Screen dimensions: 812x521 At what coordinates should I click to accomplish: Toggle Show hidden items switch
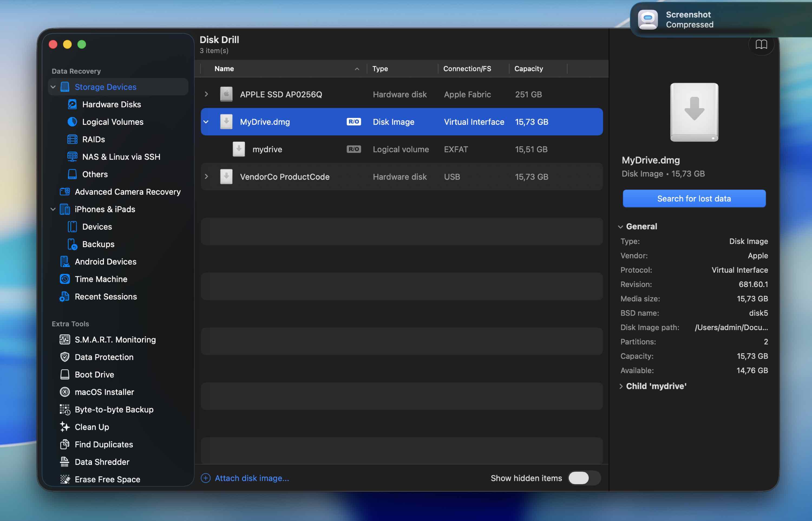click(584, 478)
